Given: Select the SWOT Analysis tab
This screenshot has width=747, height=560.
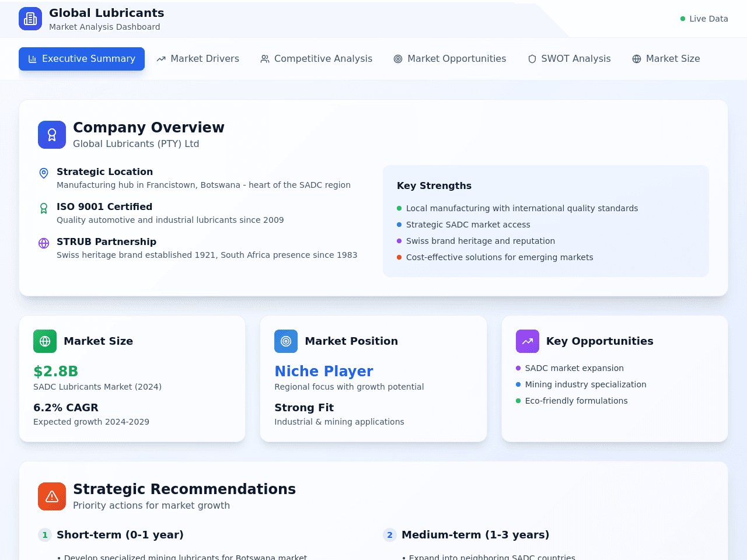Looking at the screenshot, I should pyautogui.click(x=569, y=59).
